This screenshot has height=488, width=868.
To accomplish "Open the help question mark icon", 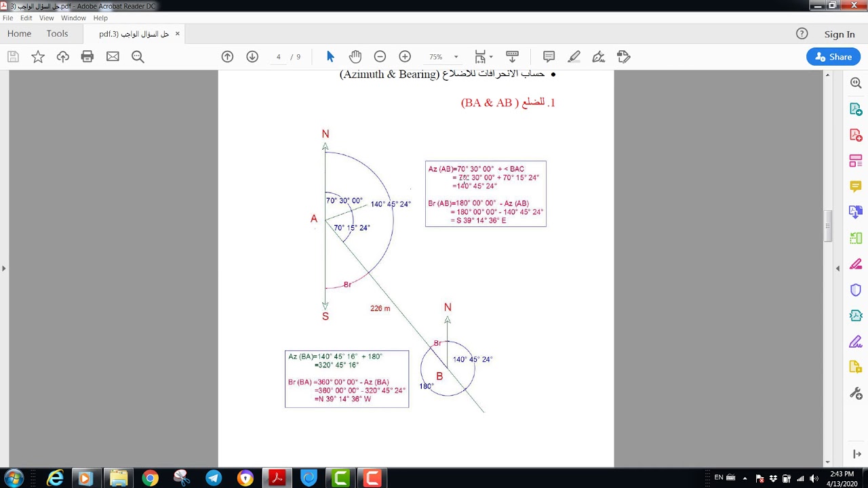I will click(x=802, y=34).
